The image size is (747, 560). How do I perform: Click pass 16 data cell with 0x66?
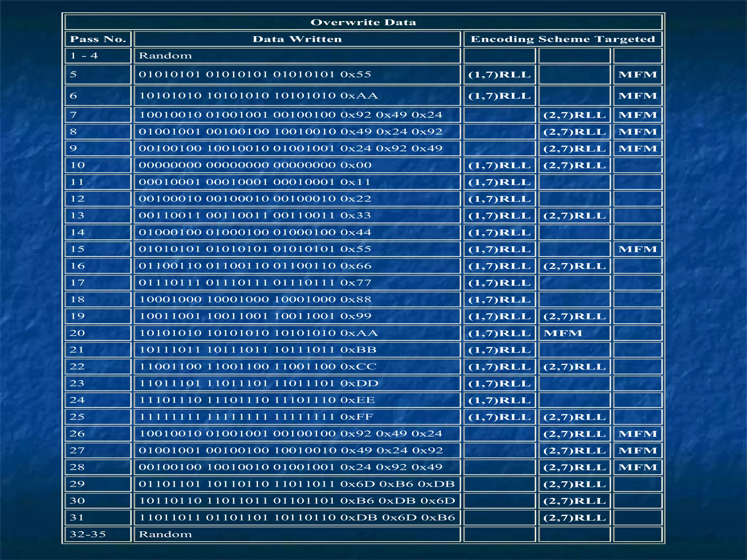(297, 266)
